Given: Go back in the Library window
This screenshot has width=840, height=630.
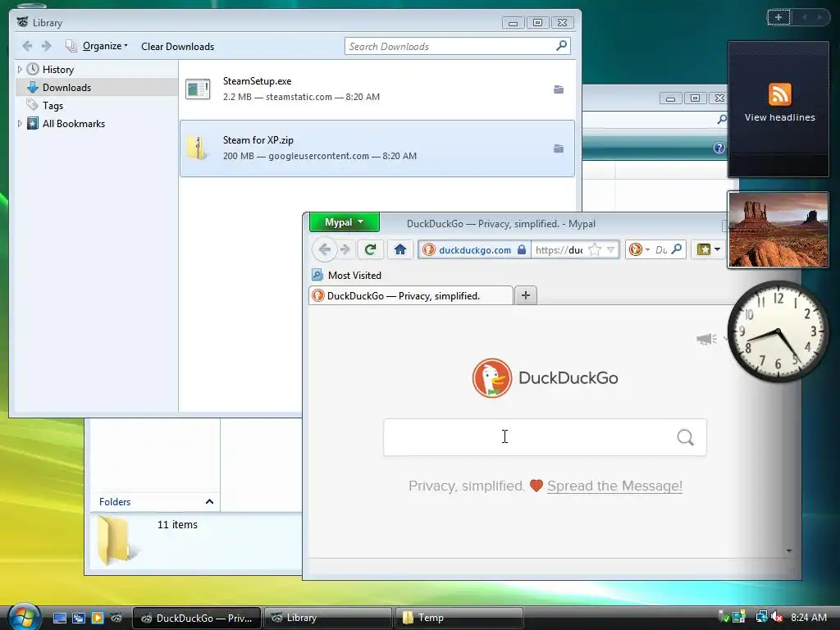Looking at the screenshot, I should 27,46.
